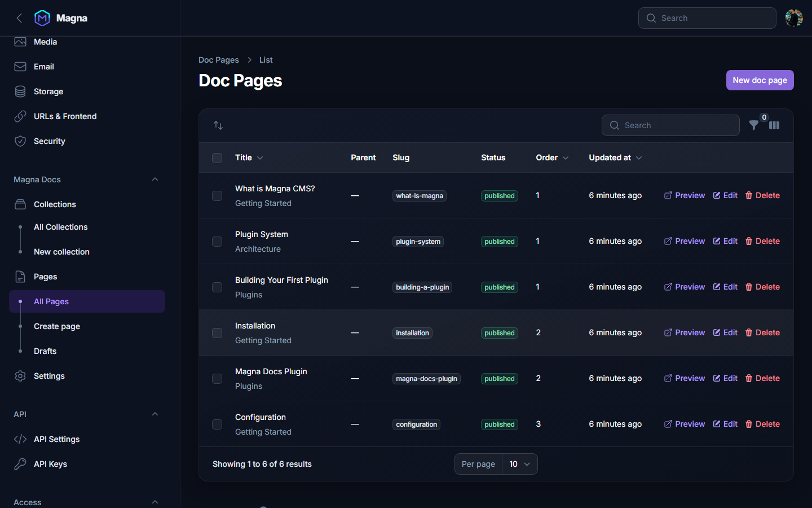Click the New doc page button
Screen dimensions: 812x508
click(760, 80)
